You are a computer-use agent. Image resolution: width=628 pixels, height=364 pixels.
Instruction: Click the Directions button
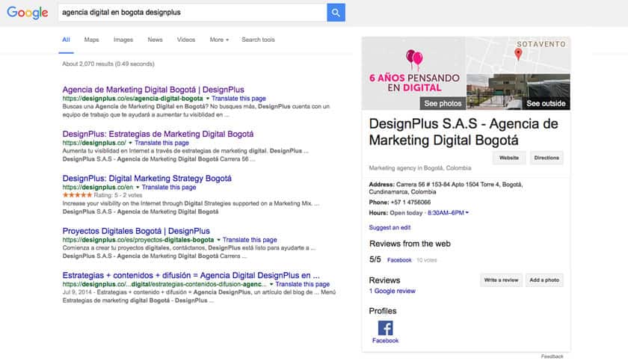547,158
